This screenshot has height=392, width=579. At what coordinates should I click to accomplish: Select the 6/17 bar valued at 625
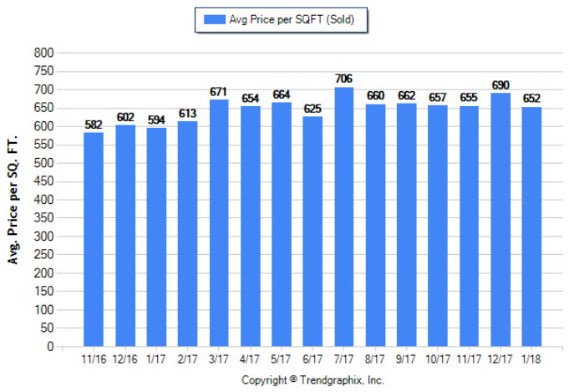coord(313,232)
